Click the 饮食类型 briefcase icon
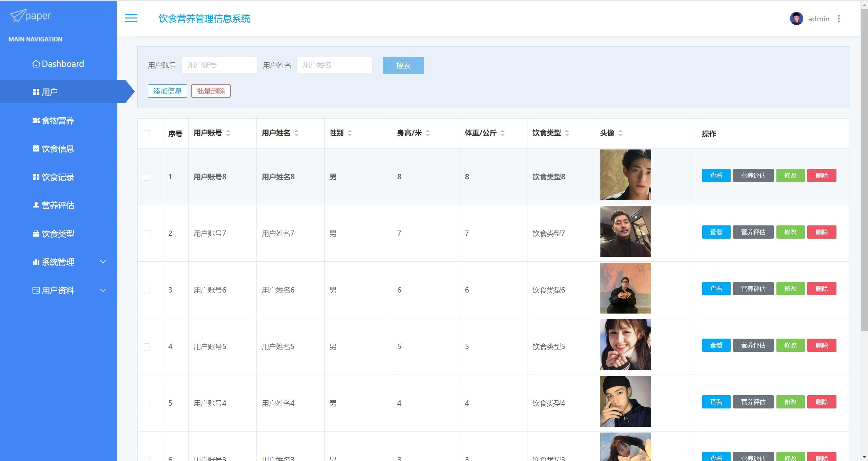868x461 pixels. pyautogui.click(x=36, y=234)
